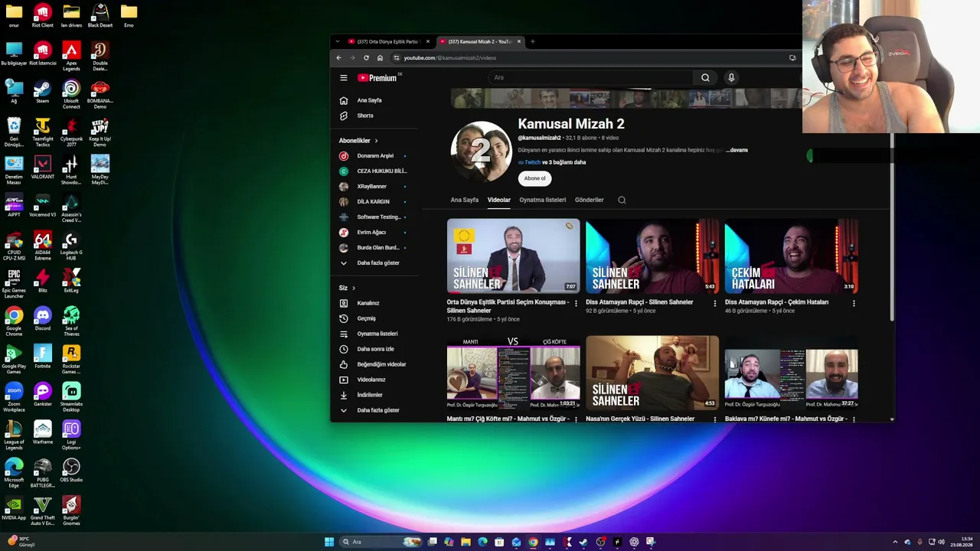View site information icon beside the URL
Image resolution: width=980 pixels, height=551 pixels.
pyautogui.click(x=397, y=57)
